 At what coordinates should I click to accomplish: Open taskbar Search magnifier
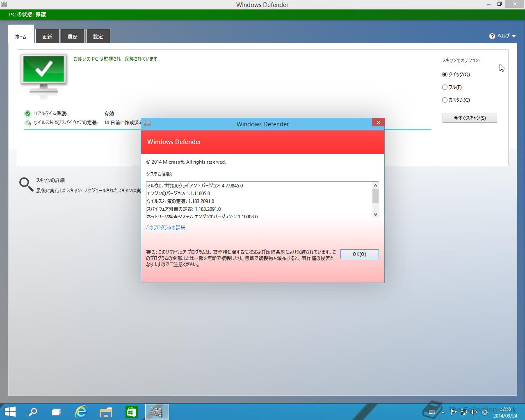point(32,412)
